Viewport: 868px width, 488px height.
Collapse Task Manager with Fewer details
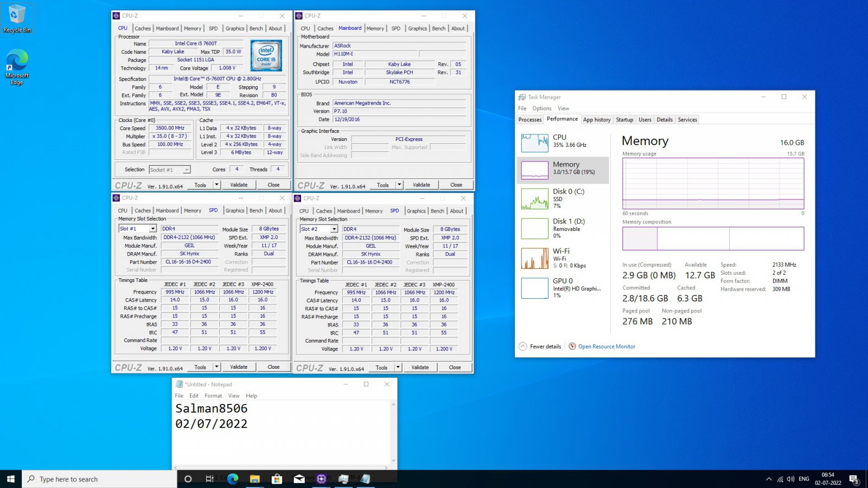point(545,346)
